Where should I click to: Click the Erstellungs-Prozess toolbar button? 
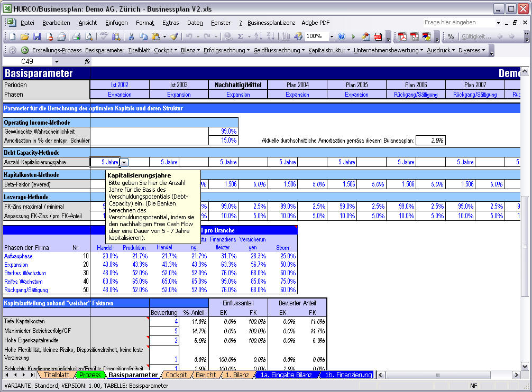57,50
